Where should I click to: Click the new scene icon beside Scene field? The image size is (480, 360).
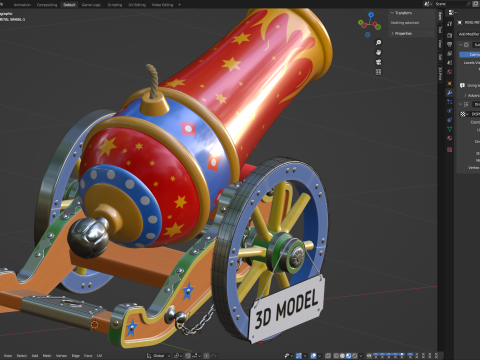click(x=475, y=4)
